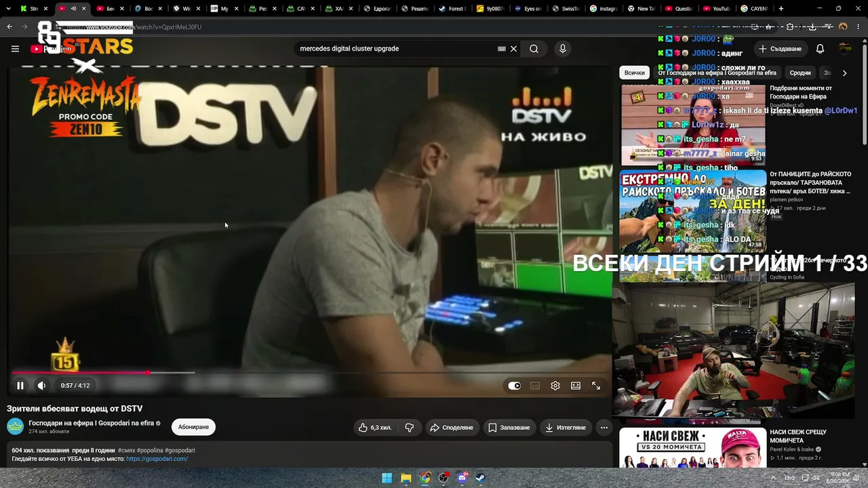Image resolution: width=868 pixels, height=488 pixels.
Task: Open НАСИ СВЕЖ СРЕЩУ МОМИЧЕТА video thumbnail
Action: [x=692, y=448]
